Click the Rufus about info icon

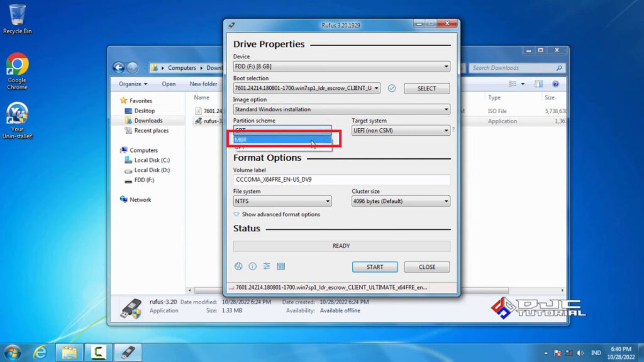(253, 266)
